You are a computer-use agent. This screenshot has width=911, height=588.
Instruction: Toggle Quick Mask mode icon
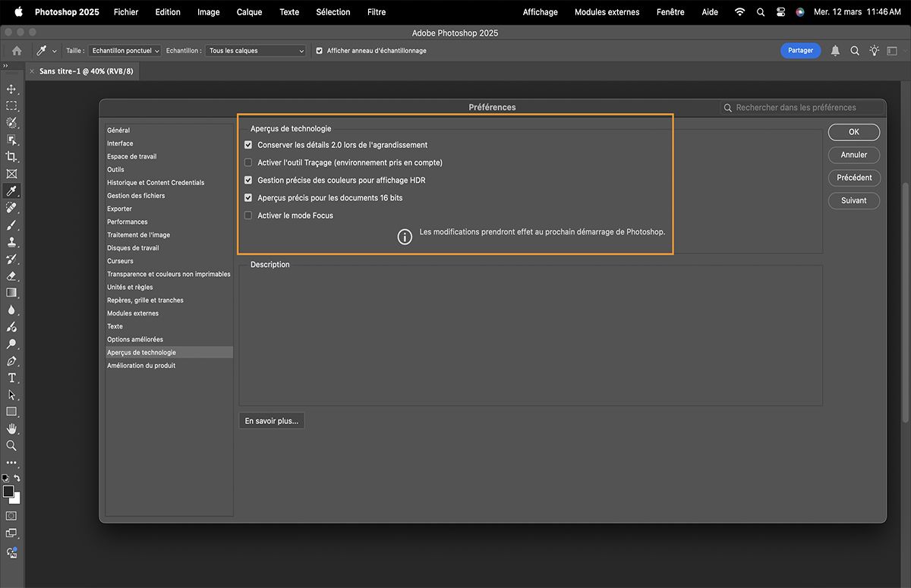tap(11, 516)
